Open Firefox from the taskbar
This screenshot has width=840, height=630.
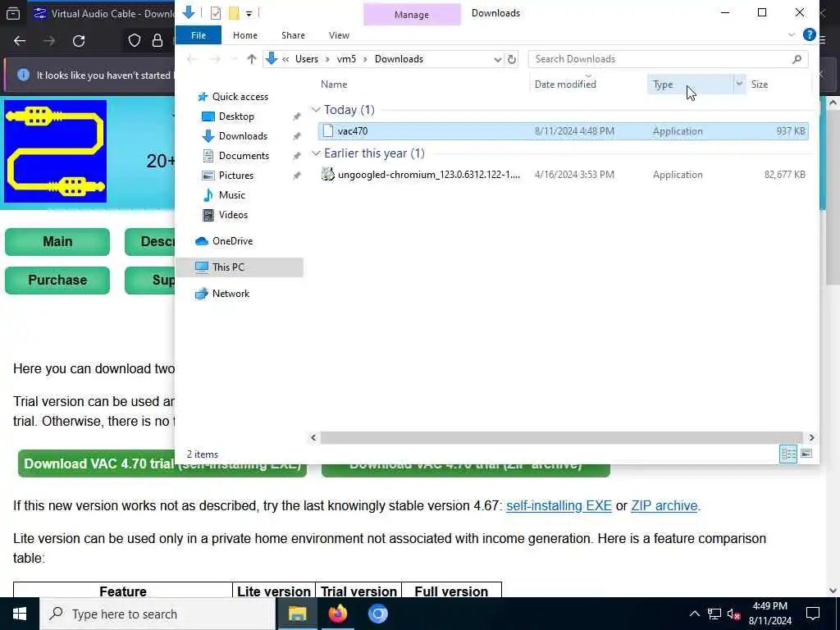[x=337, y=614]
